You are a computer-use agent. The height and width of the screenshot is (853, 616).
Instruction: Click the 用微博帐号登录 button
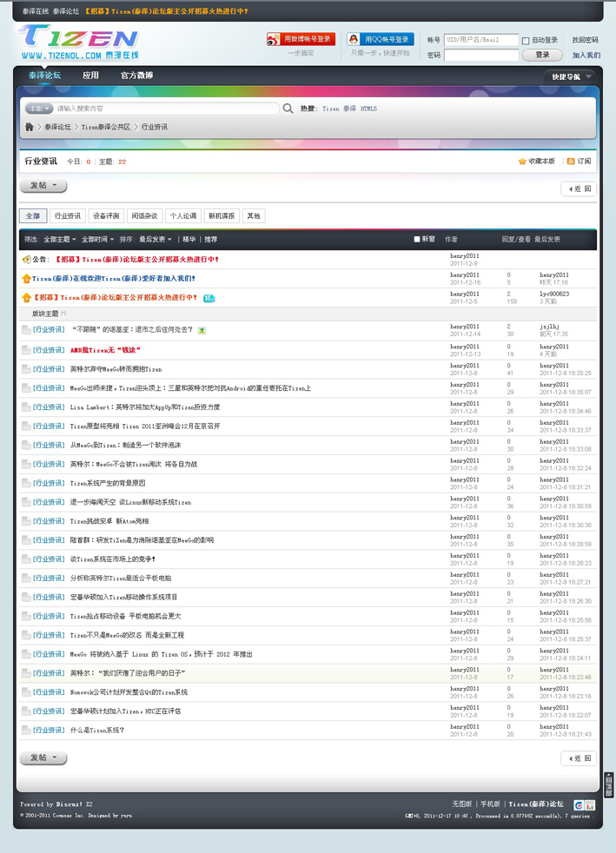301,39
